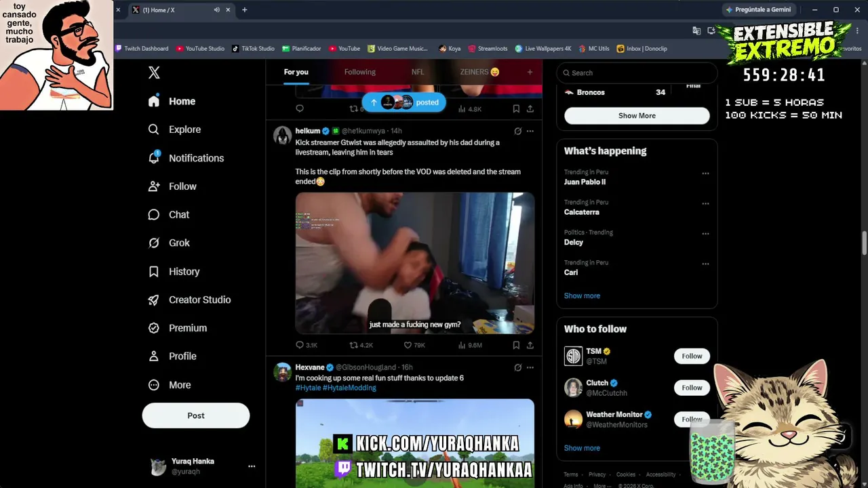868x488 pixels.
Task: Open Hexvane's profile avatar
Action: tap(282, 371)
